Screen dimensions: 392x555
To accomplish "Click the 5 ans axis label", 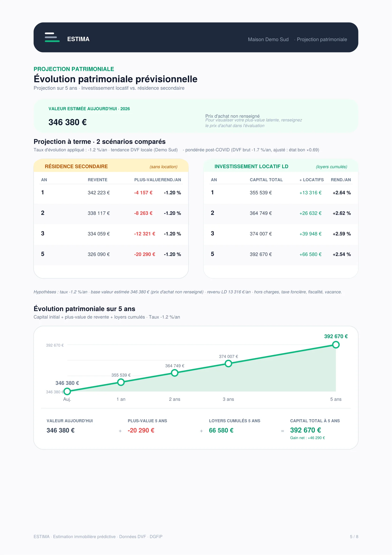I will [x=336, y=399].
